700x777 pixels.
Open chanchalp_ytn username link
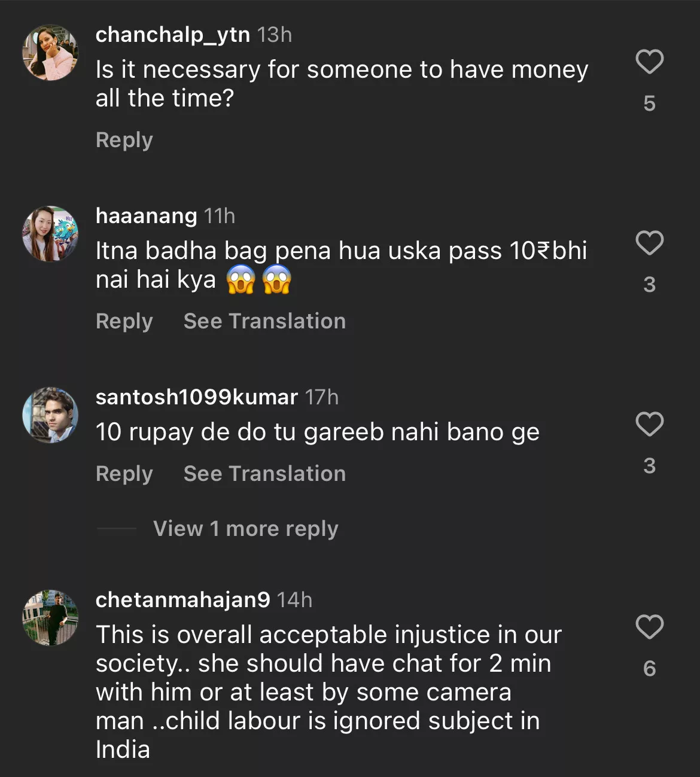pos(172,35)
